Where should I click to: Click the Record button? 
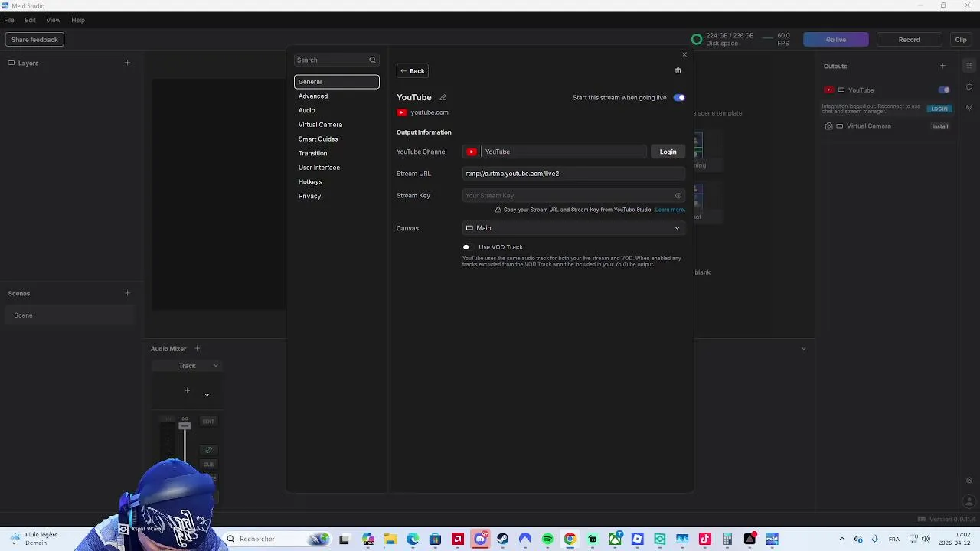(x=910, y=40)
